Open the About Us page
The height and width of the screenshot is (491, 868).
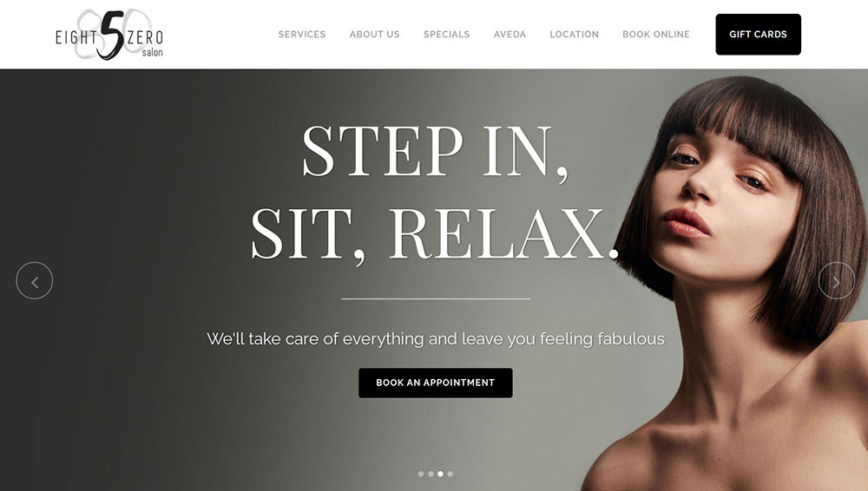click(374, 35)
